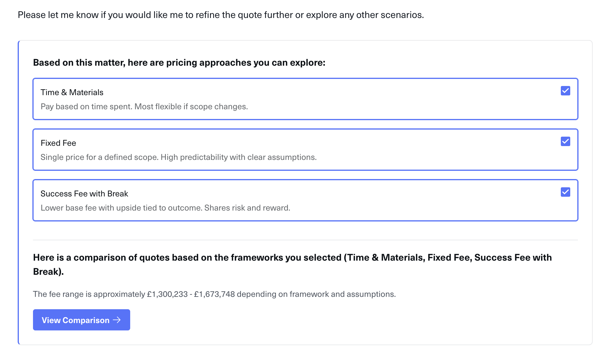The height and width of the screenshot is (364, 605).
Task: Click the 'Pay based on time spent' description
Action: tap(144, 107)
